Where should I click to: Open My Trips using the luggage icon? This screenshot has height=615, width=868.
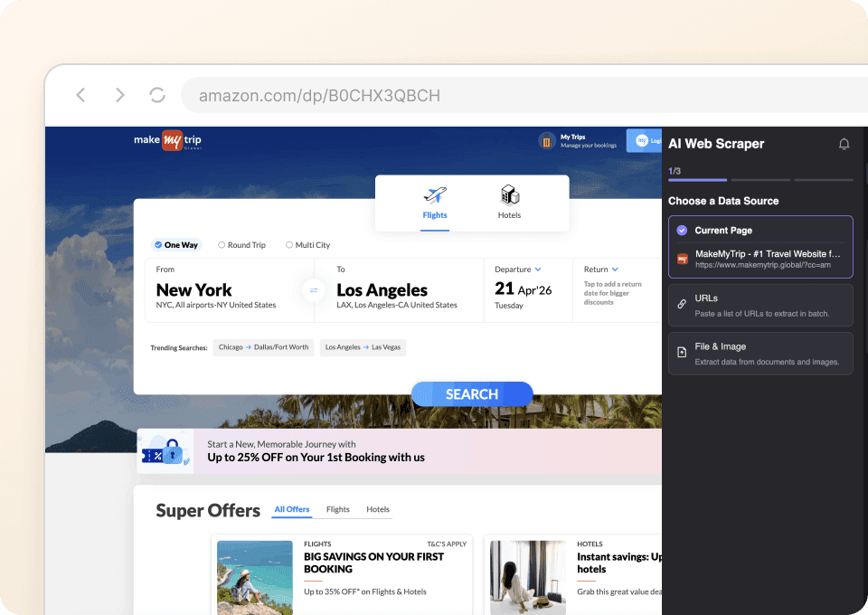tap(546, 142)
